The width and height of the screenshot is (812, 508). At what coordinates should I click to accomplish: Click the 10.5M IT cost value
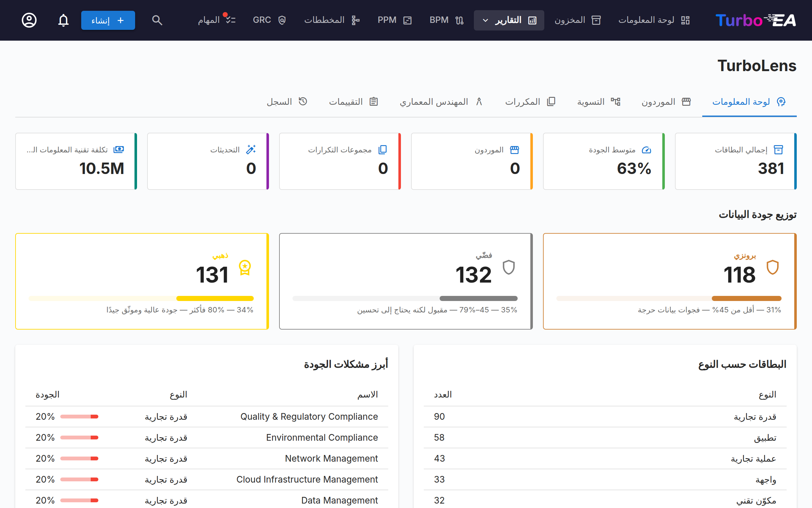pos(102,168)
